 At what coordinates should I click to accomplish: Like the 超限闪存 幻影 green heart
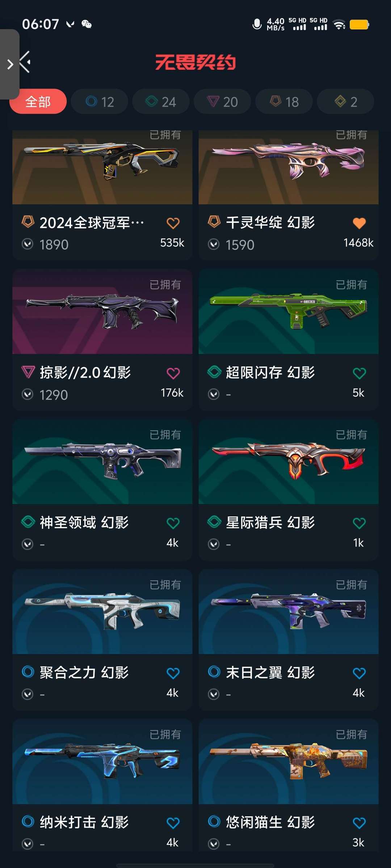coord(359,373)
